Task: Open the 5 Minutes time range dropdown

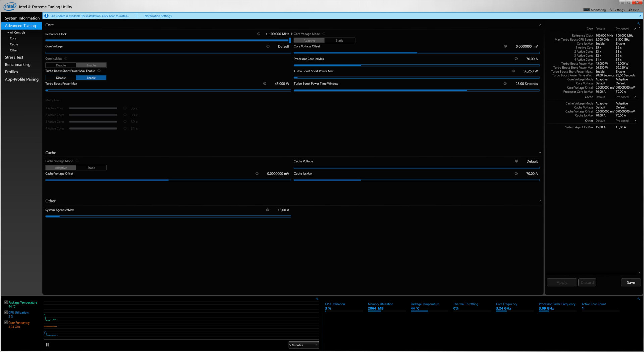Action: coord(304,345)
